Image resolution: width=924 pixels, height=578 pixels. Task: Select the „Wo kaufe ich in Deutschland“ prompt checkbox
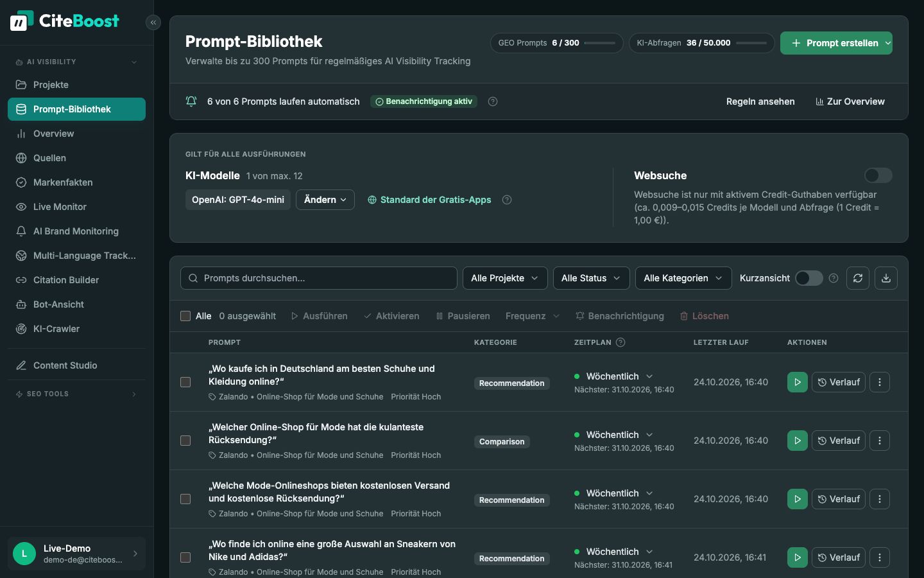[x=185, y=382]
